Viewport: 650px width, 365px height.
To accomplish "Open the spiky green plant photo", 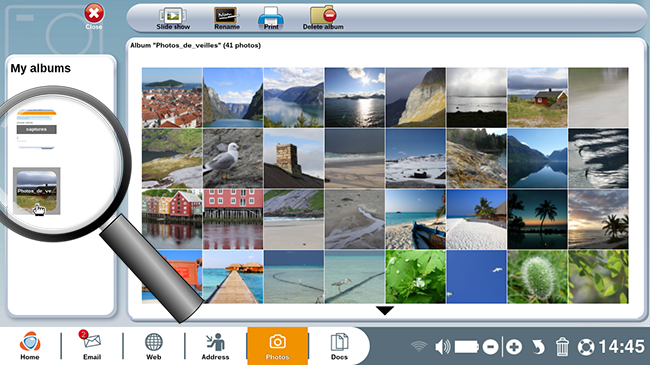I will click(x=537, y=277).
